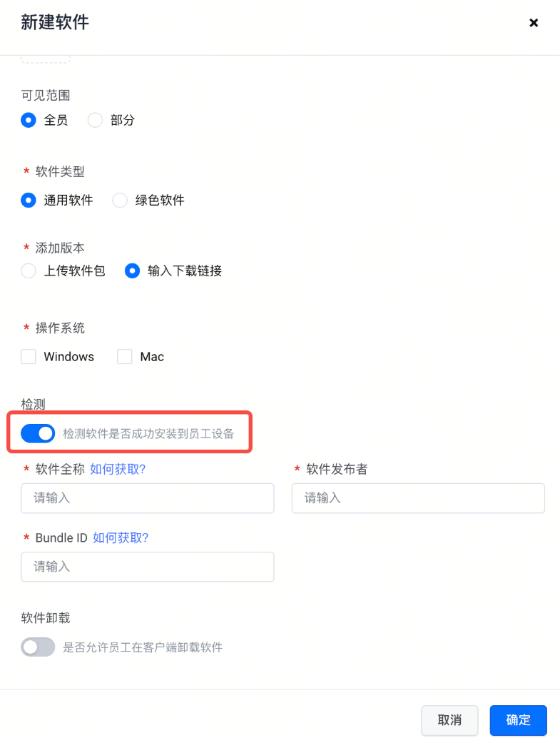
Task: Choose 通用软件 software type
Action: click(29, 200)
